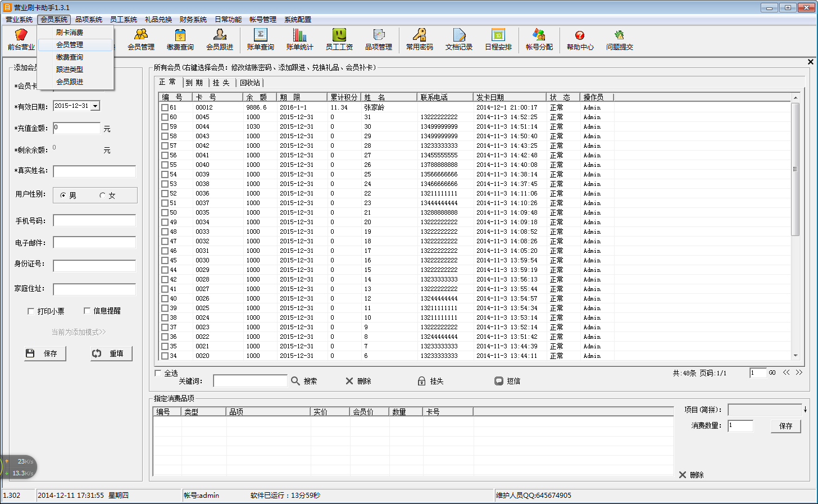Open the 会员跟进 toolbar icon
Viewport: 818px width, 504px height.
pos(220,39)
